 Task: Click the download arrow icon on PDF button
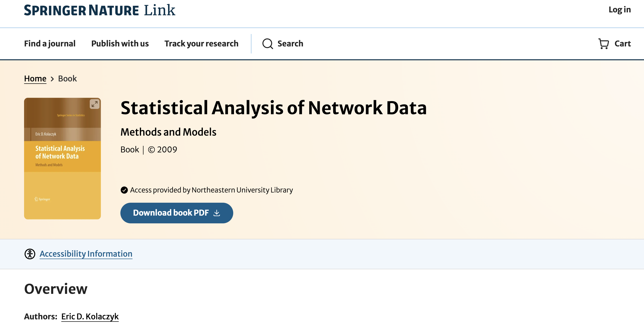coord(217,213)
